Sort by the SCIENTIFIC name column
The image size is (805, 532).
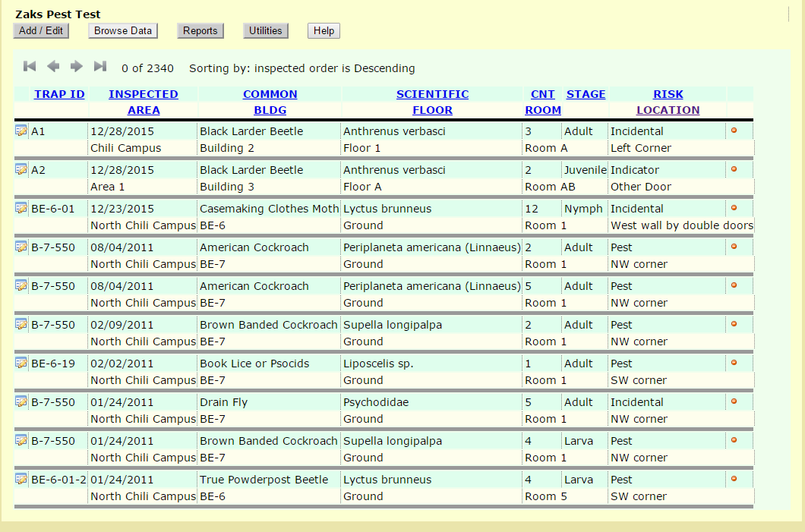click(432, 94)
